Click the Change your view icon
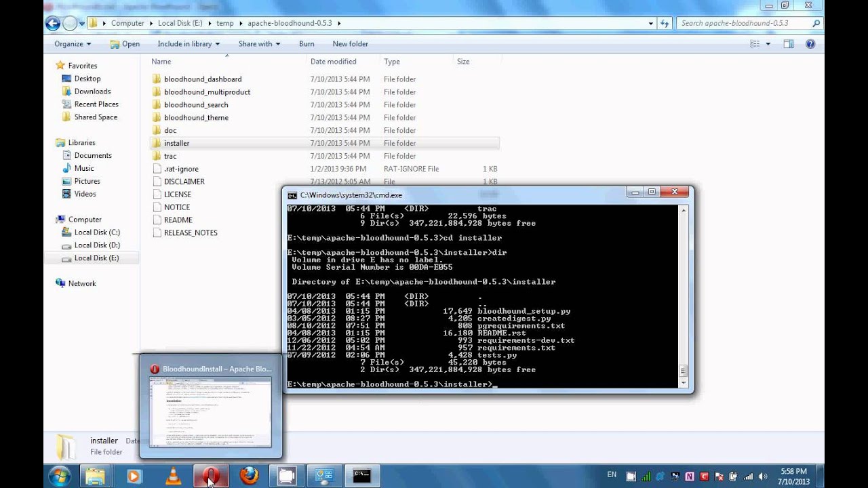Viewport: 868px width, 488px height. point(755,44)
